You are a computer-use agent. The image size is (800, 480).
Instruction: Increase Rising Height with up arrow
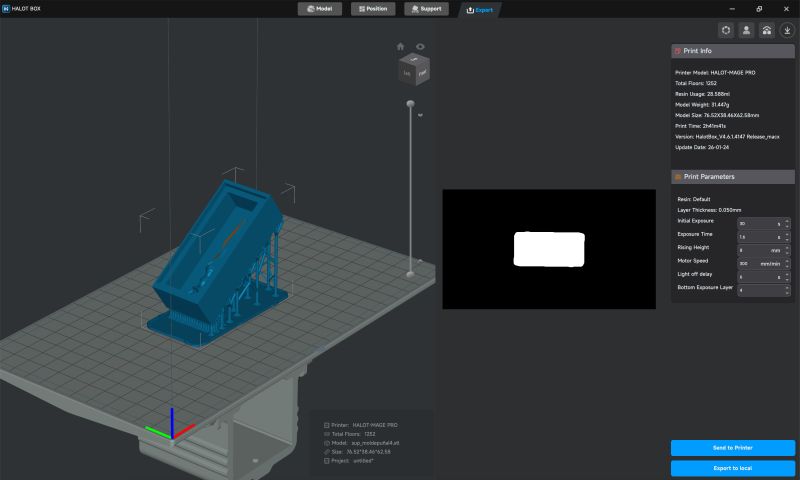pyautogui.click(x=787, y=247)
